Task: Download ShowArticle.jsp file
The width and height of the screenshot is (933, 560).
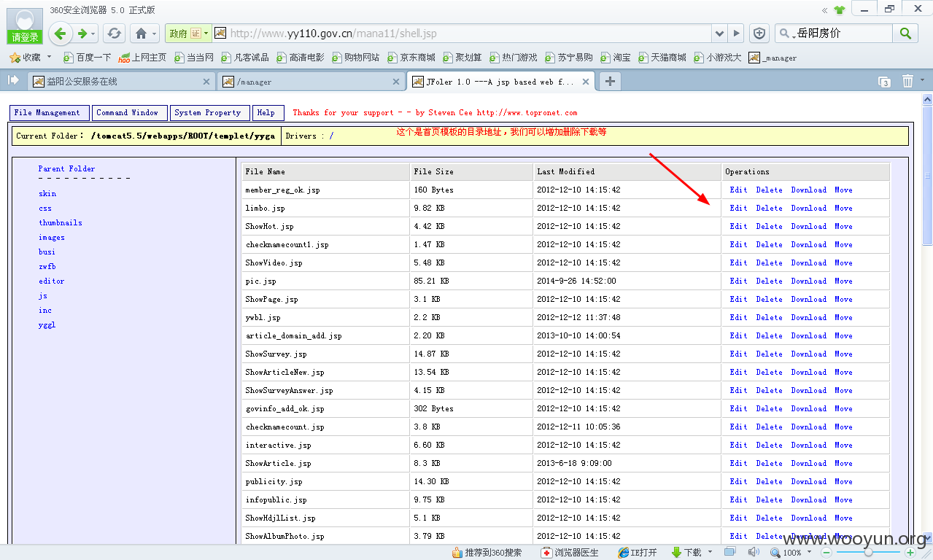Action: click(809, 463)
